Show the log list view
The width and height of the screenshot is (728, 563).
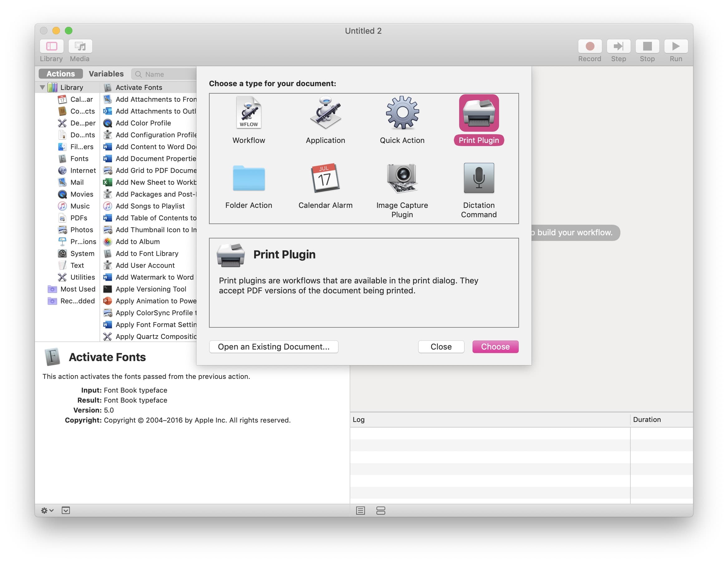(360, 510)
